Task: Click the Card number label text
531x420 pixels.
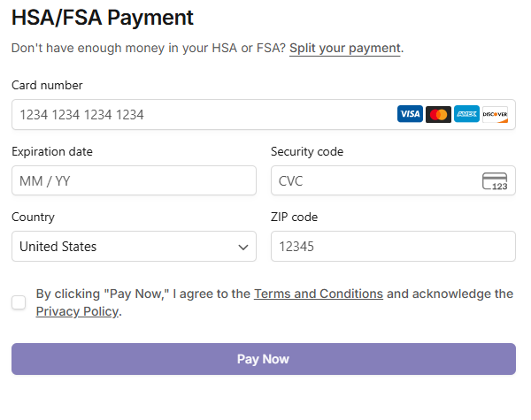Action: coord(47,85)
